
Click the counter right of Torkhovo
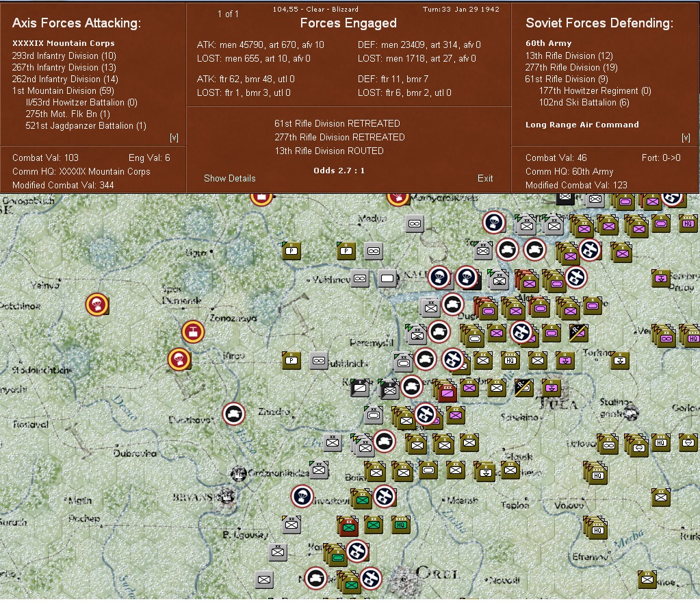[x=620, y=360]
